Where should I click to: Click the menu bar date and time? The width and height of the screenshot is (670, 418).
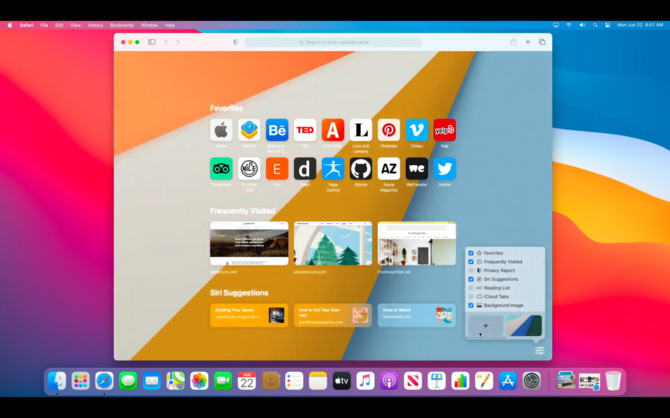coord(640,25)
